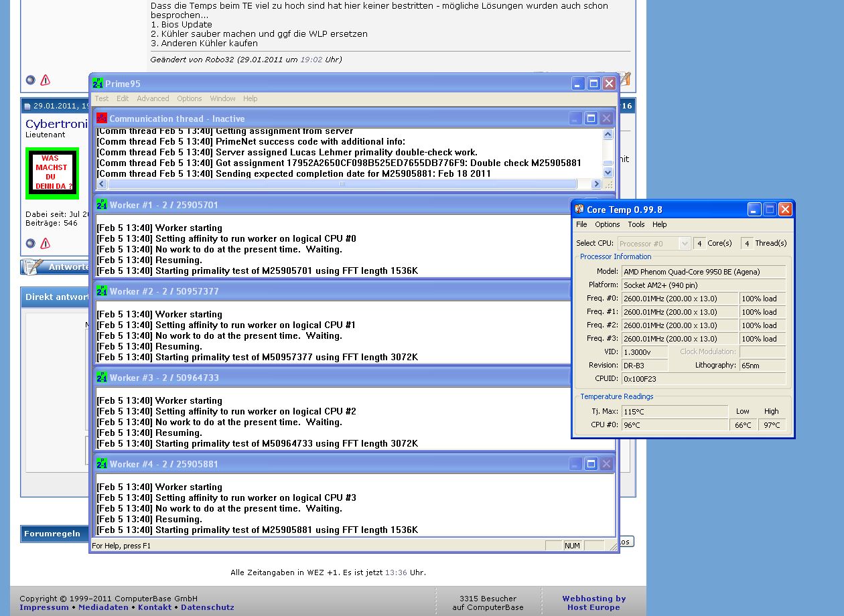Open the Advanced menu in Prime95

(153, 98)
